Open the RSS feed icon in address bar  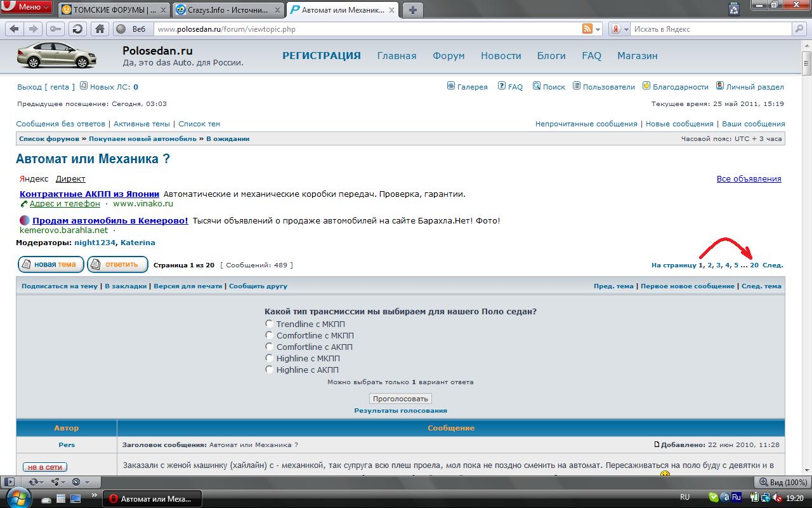click(x=587, y=29)
